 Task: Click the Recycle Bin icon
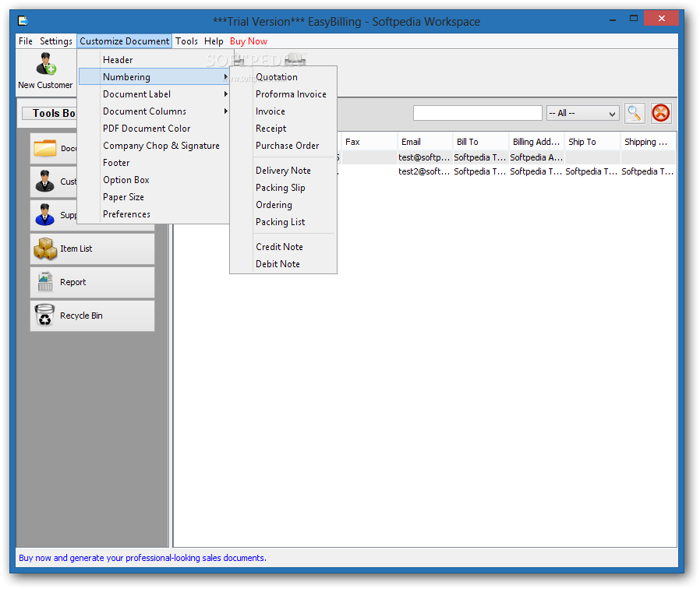[44, 315]
